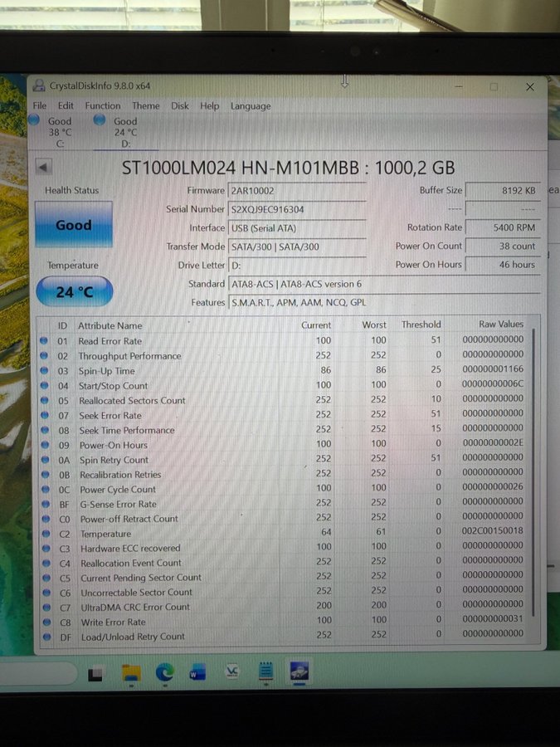560x747 pixels.
Task: Expand the Language menu
Action: pyautogui.click(x=251, y=106)
